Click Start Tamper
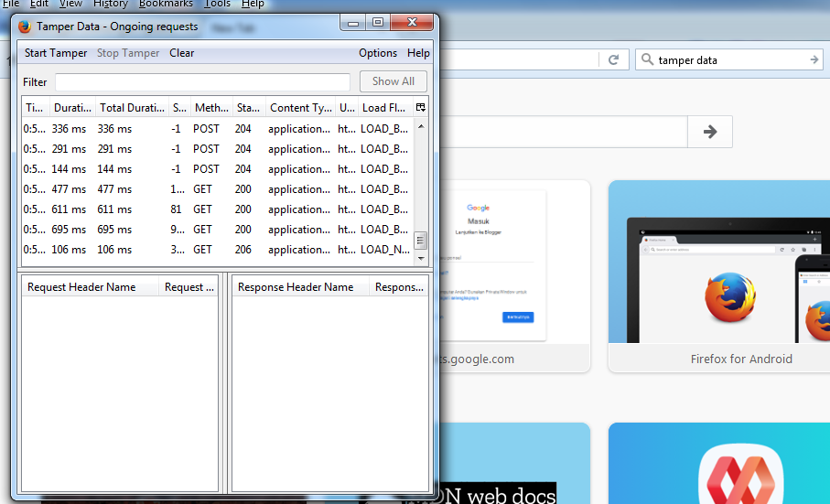The width and height of the screenshot is (830, 504). click(x=56, y=53)
